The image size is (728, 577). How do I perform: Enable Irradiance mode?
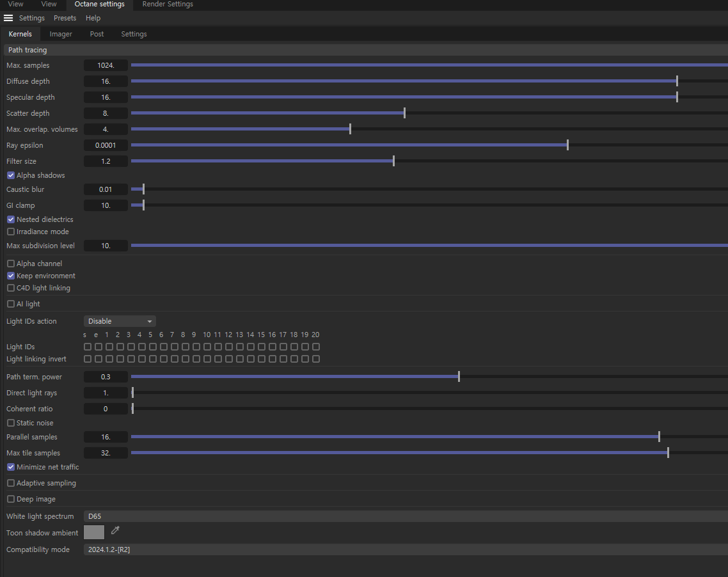point(11,232)
